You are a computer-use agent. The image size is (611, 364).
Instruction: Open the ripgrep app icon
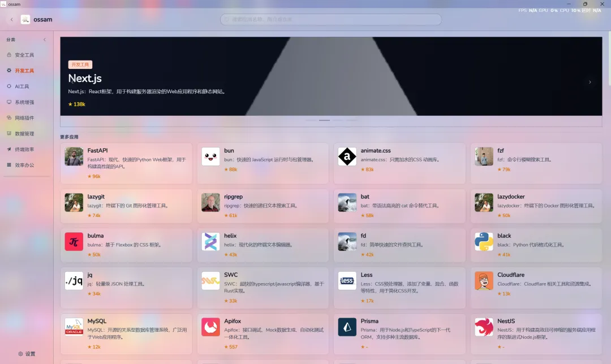tap(210, 202)
